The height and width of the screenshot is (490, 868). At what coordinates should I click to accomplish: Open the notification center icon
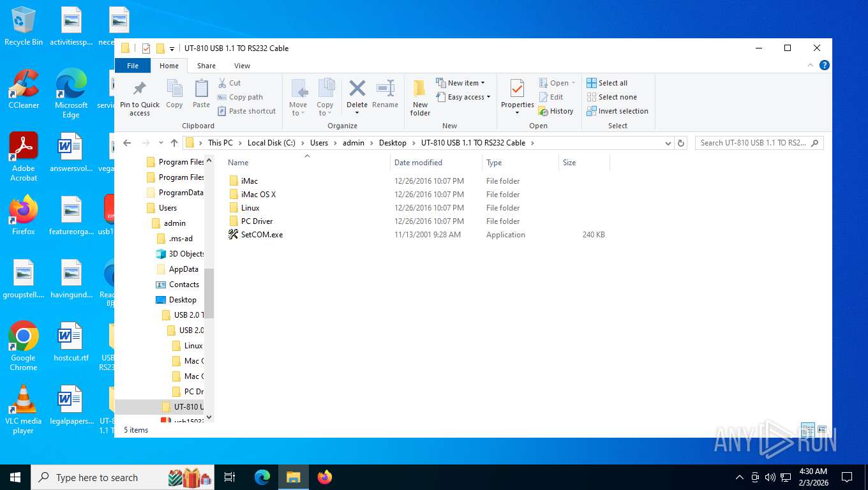[847, 477]
